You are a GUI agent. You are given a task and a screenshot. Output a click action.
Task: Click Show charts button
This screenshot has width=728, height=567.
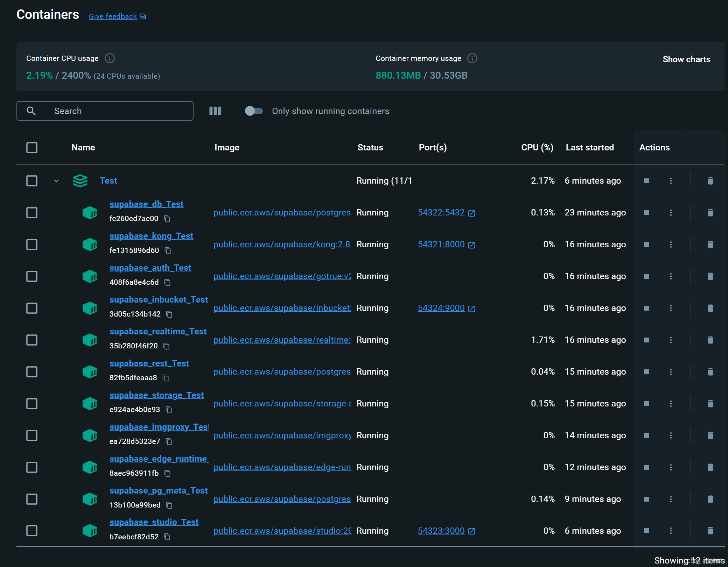click(x=686, y=59)
